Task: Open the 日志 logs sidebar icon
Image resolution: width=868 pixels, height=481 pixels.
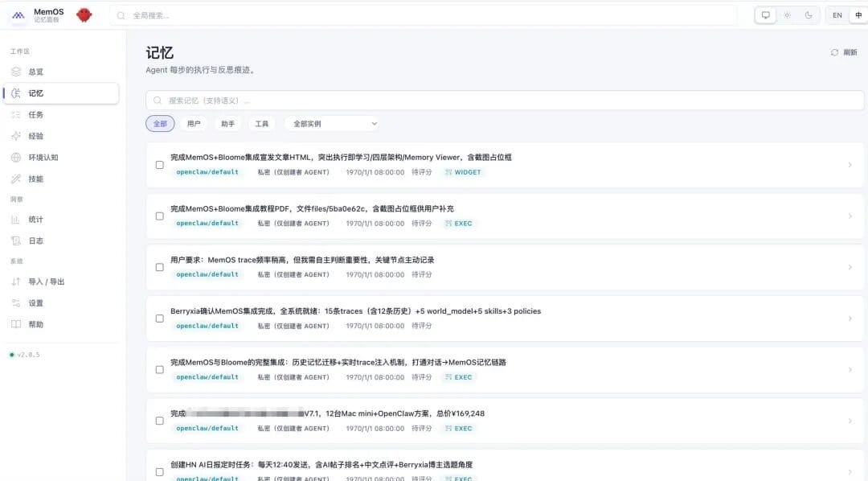Action: pos(16,240)
